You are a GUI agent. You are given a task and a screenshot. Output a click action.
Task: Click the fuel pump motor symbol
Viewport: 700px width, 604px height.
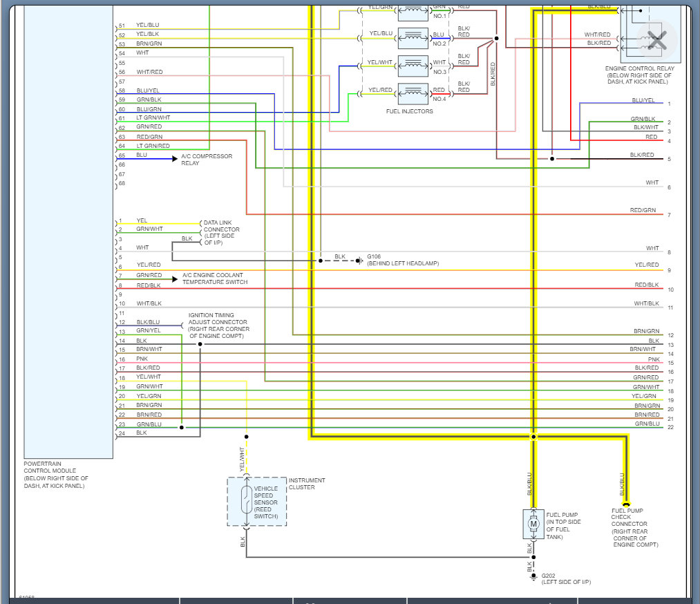[533, 524]
